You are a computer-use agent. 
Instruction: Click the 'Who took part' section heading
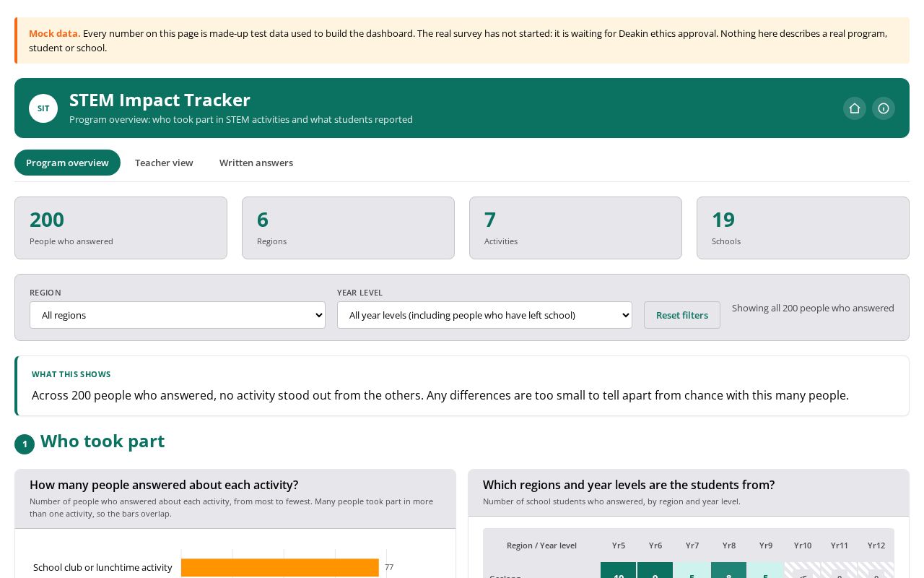(x=103, y=441)
